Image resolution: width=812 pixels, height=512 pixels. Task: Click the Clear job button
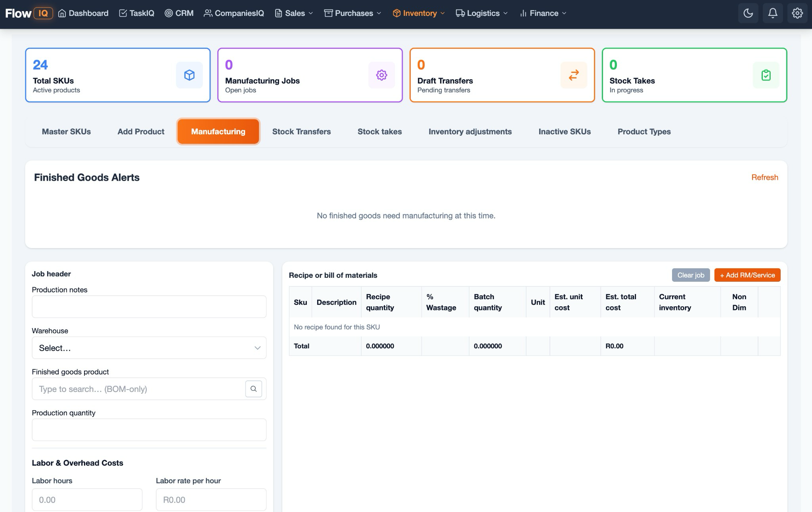tap(691, 275)
